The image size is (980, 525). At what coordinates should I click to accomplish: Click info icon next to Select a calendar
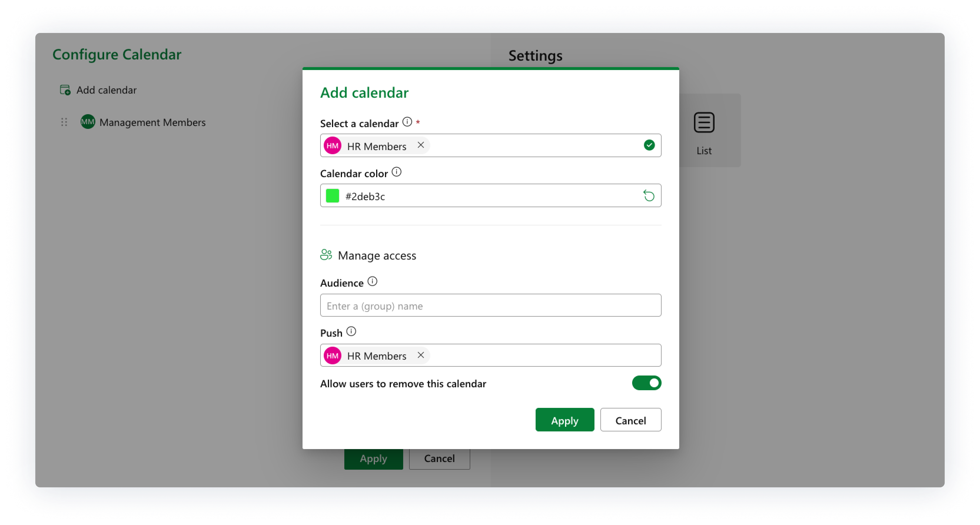[x=407, y=122]
